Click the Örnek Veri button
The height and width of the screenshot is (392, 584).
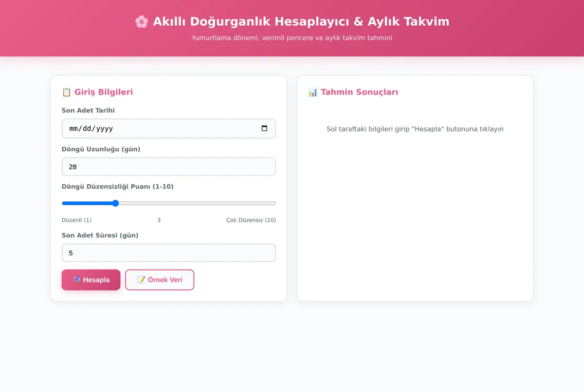pyautogui.click(x=160, y=280)
